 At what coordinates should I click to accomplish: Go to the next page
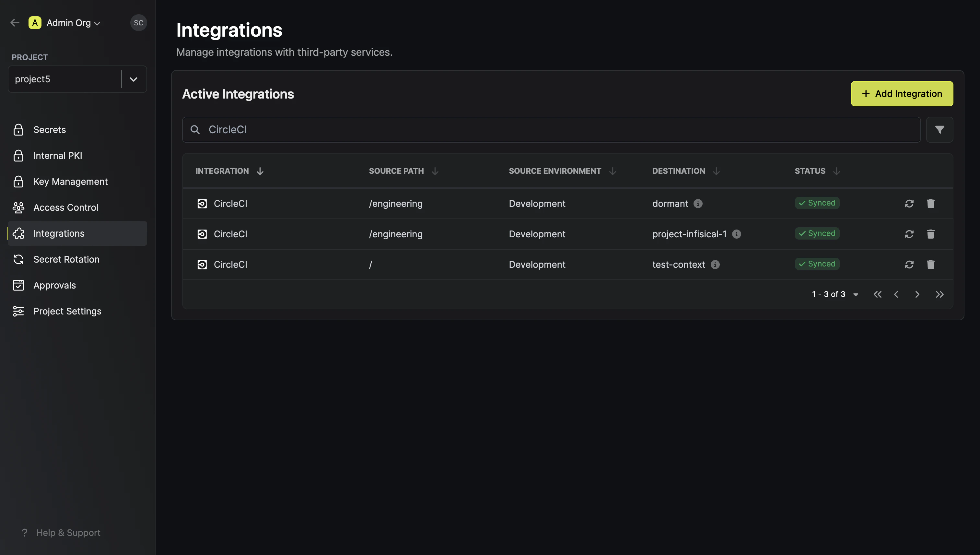pos(917,294)
